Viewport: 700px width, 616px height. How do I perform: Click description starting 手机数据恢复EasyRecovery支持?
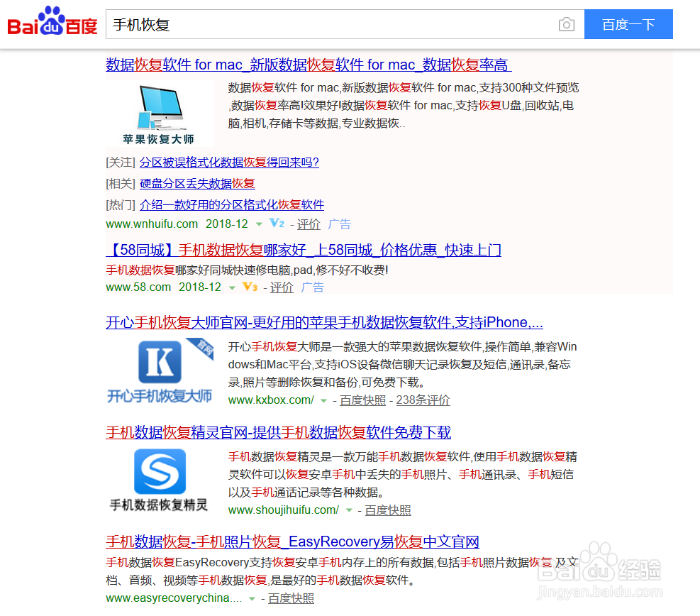[343, 571]
